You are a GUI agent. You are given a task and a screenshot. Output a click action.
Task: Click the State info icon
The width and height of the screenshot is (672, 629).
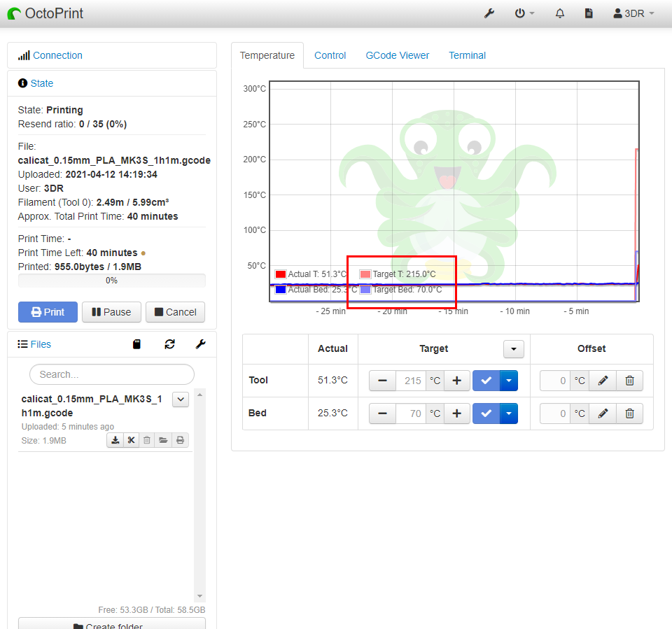coord(22,83)
